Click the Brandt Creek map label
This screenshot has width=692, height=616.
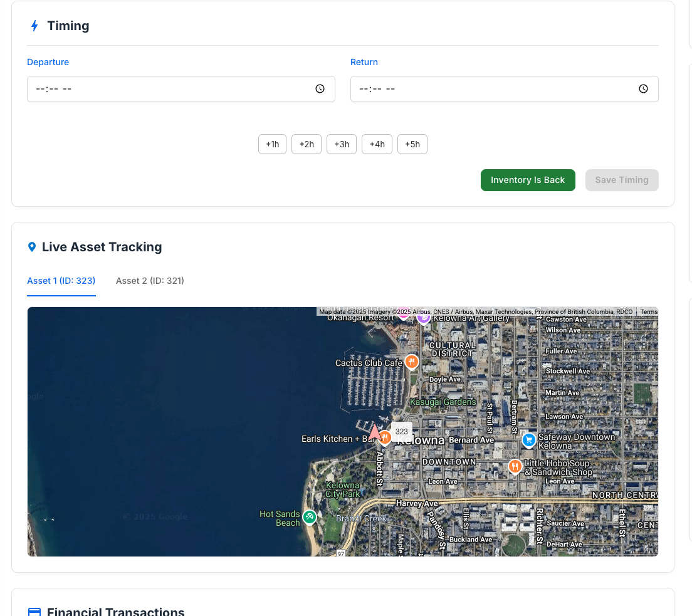tap(361, 518)
